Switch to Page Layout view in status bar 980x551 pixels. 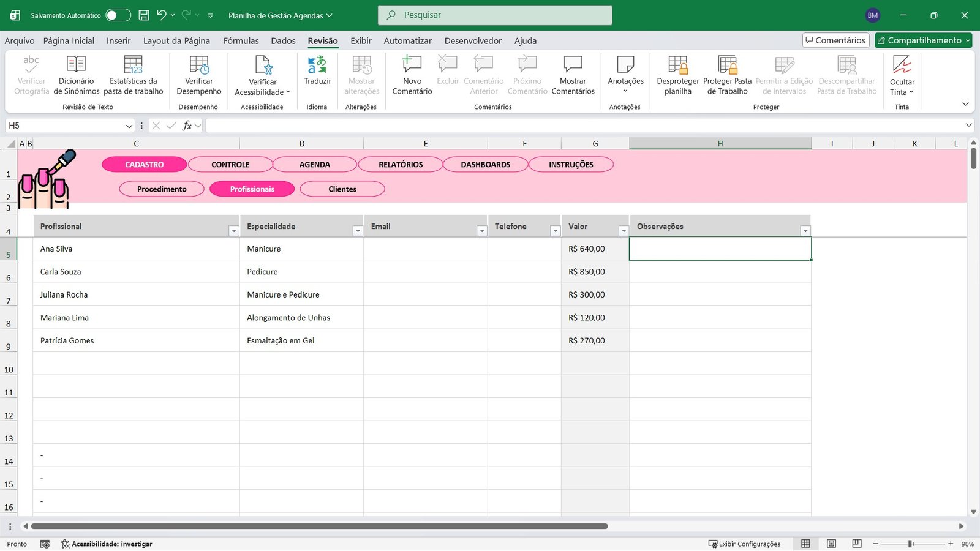point(831,544)
